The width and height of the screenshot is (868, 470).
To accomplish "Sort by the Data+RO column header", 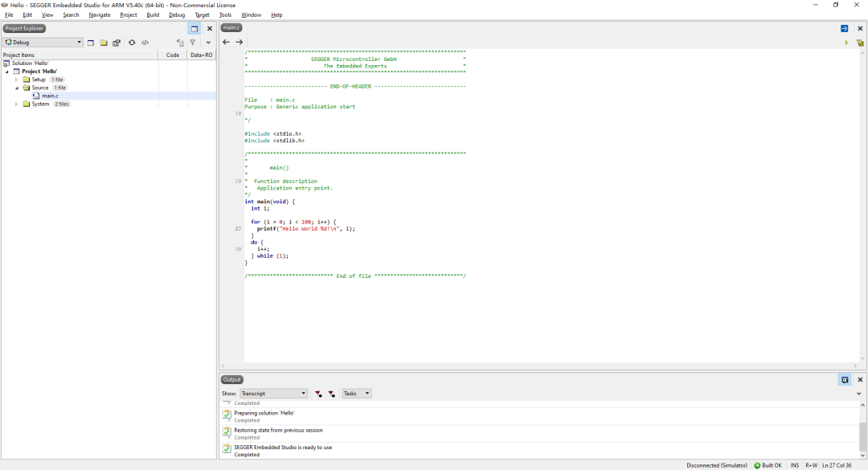I will [x=202, y=55].
